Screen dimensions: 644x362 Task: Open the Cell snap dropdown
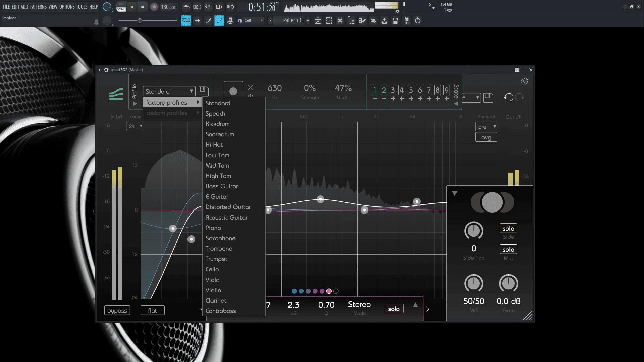(x=254, y=21)
